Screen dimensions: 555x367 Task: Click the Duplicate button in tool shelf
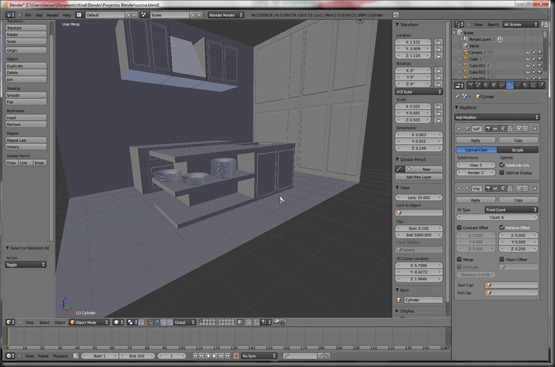[x=26, y=66]
